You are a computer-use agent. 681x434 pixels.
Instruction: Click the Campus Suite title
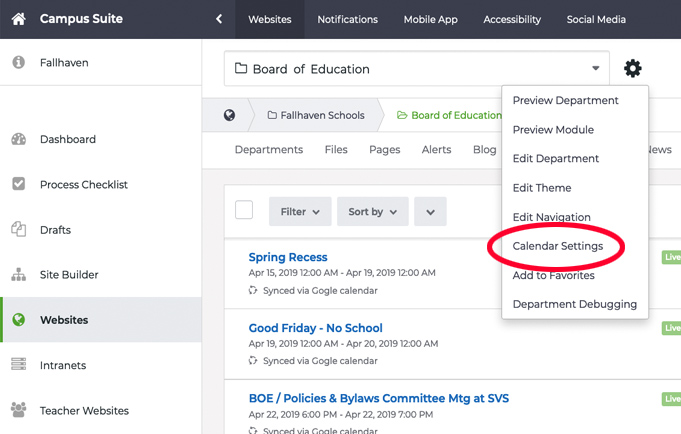81,19
